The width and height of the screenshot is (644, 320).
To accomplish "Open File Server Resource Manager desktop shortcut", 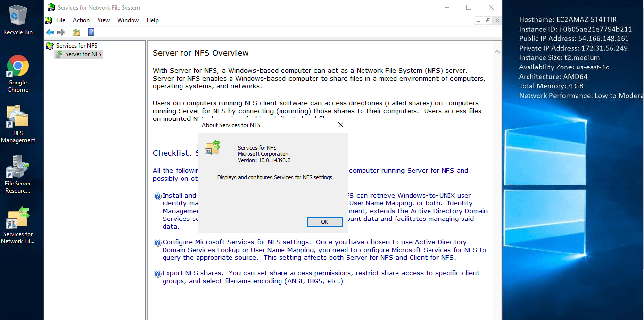I will (18, 174).
